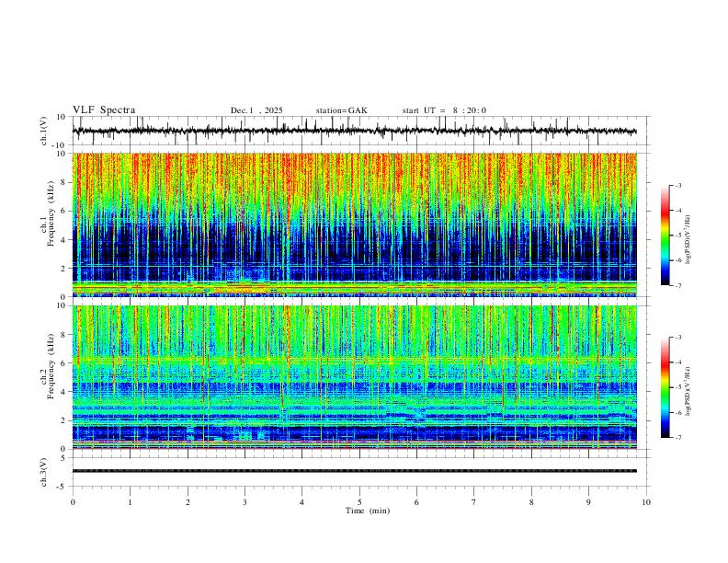Click time axis tick label "4"
The image size is (728, 563).
pyautogui.click(x=302, y=502)
